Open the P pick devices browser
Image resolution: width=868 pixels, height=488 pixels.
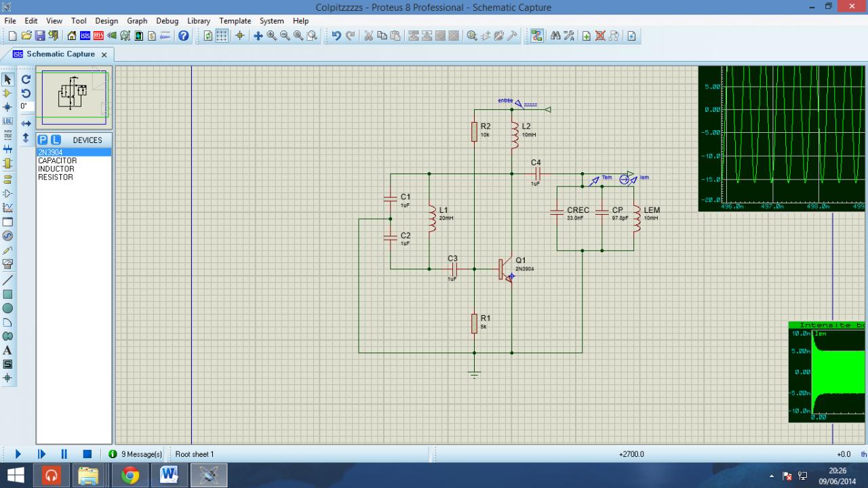pos(43,140)
